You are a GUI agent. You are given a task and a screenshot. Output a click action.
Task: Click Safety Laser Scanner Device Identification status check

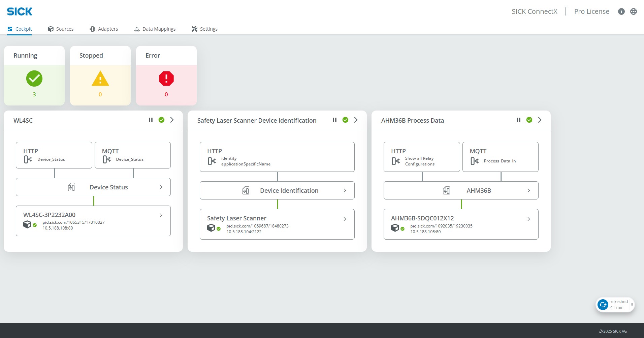(x=346, y=120)
